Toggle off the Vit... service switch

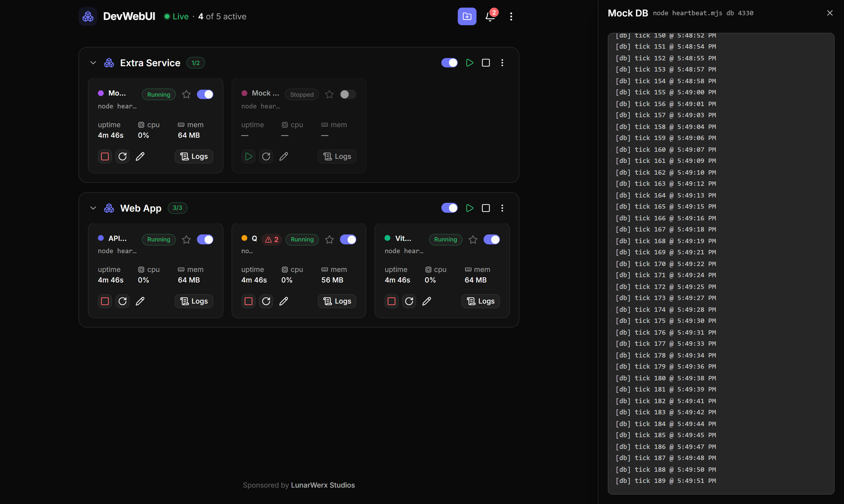pyautogui.click(x=491, y=239)
